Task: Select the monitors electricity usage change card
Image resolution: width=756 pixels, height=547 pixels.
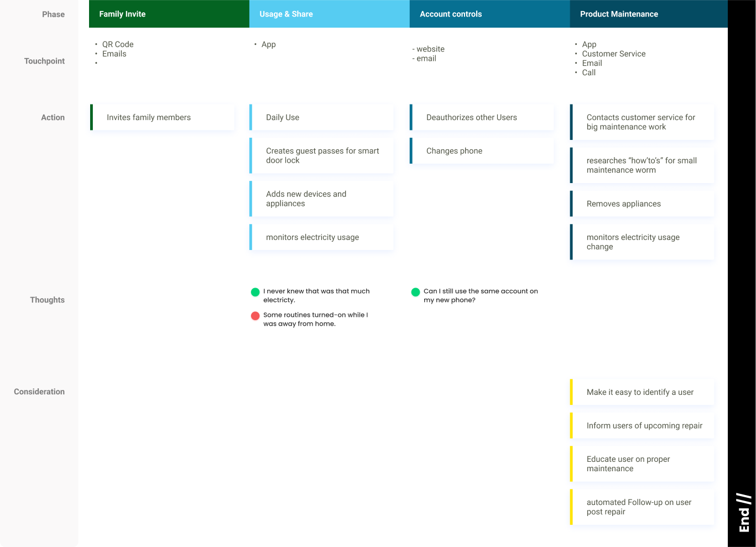Action: [642, 242]
